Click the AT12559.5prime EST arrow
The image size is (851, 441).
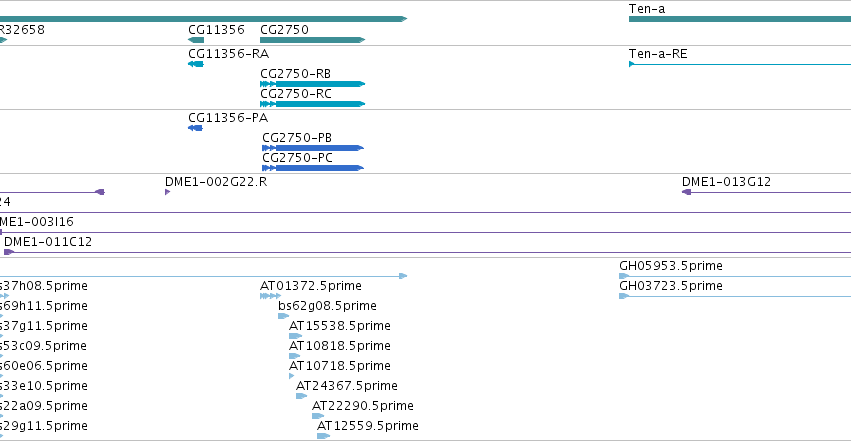coord(323,436)
